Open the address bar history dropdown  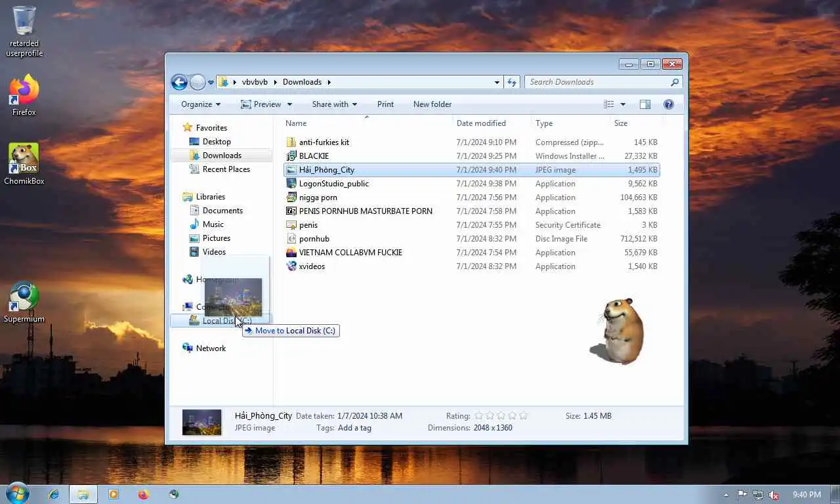[497, 82]
